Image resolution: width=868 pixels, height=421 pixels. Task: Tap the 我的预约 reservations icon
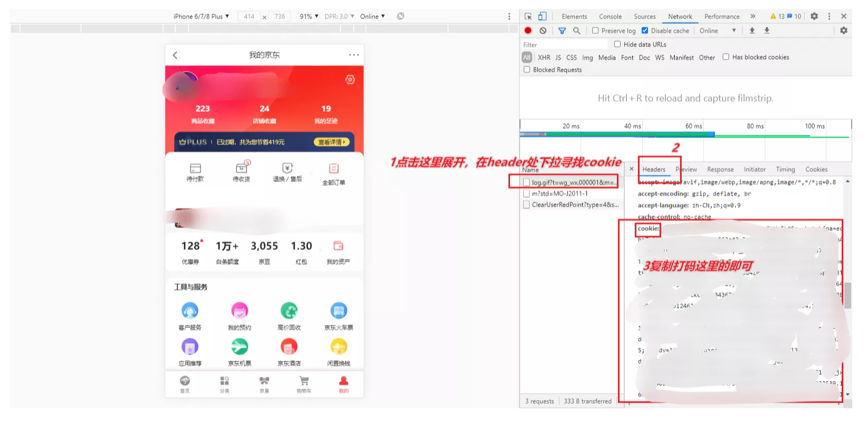(240, 310)
